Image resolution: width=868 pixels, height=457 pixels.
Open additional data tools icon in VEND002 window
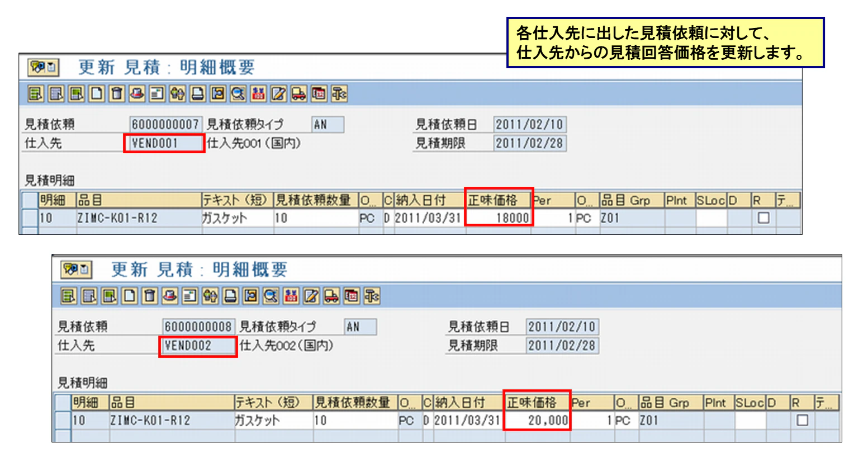coord(372,296)
